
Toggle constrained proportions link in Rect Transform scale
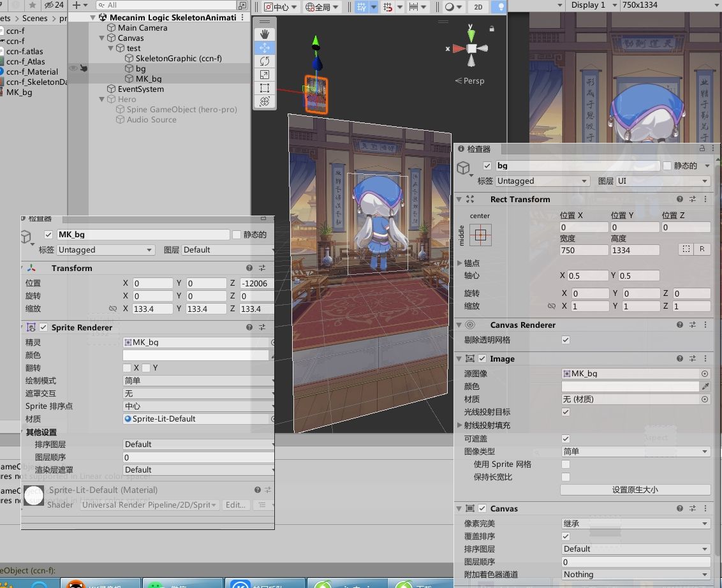point(552,305)
